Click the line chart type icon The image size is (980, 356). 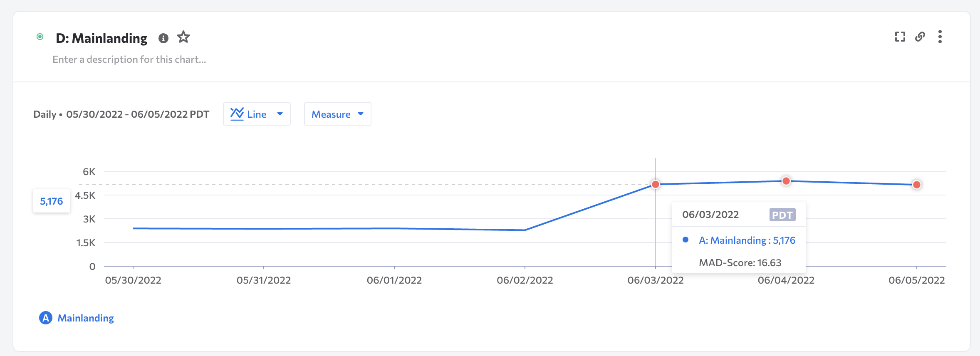(x=237, y=114)
